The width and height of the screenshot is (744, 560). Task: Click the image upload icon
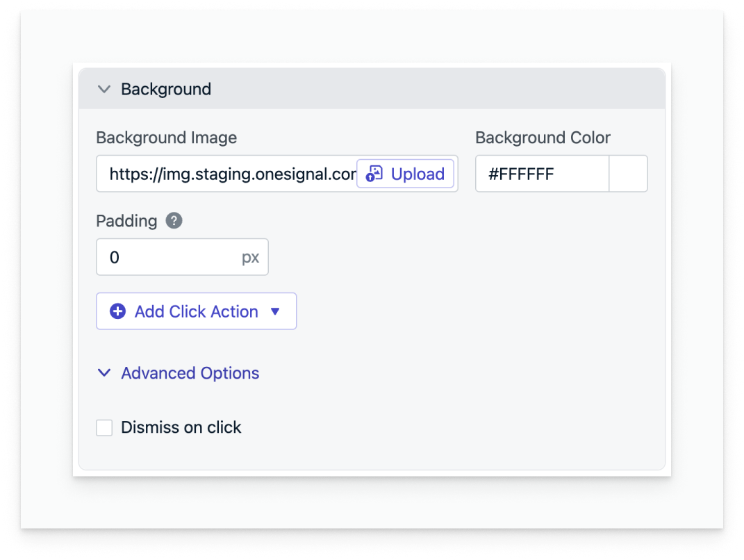[x=374, y=174]
